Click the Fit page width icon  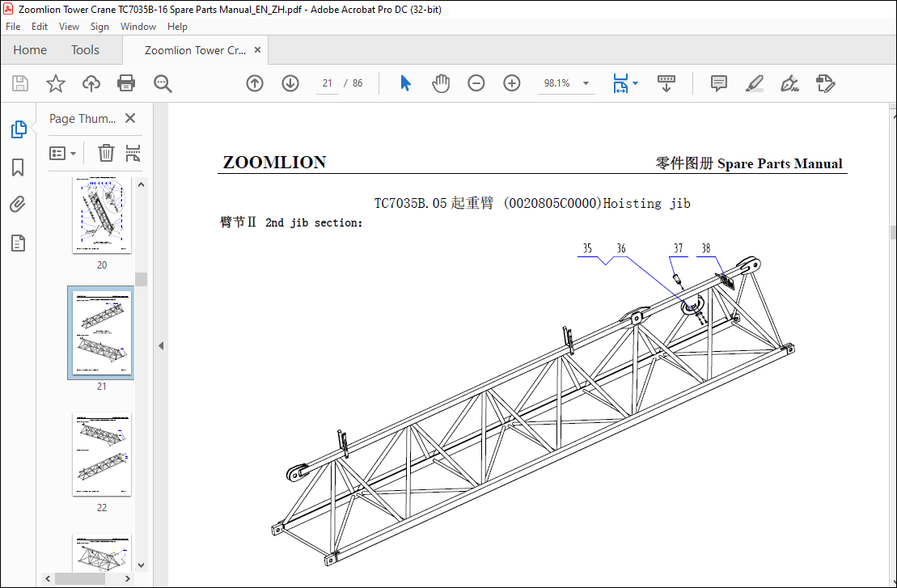[x=620, y=83]
